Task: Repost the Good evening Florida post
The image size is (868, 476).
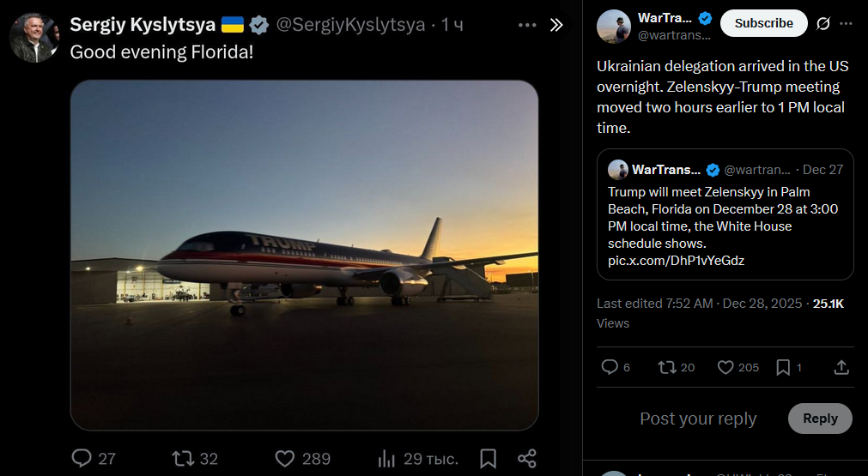Action: point(184,458)
